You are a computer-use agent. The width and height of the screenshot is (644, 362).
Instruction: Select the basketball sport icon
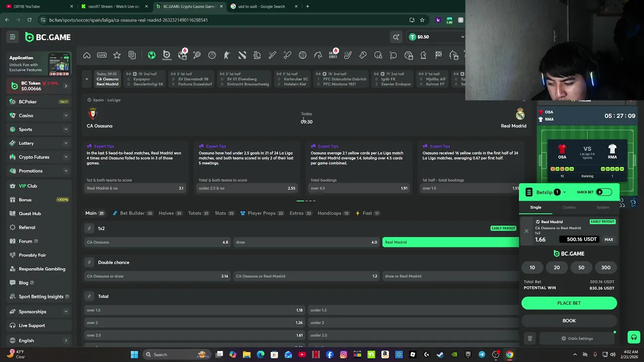click(x=212, y=55)
